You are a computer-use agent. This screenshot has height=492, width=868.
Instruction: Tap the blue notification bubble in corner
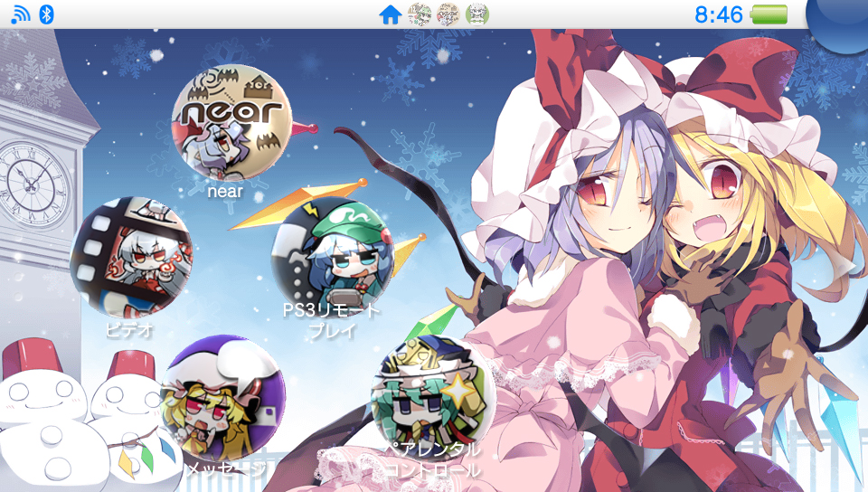tap(839, 22)
